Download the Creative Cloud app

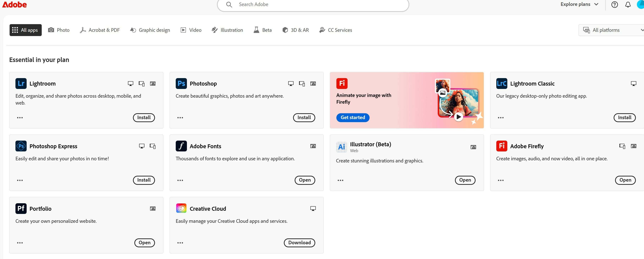point(299,242)
